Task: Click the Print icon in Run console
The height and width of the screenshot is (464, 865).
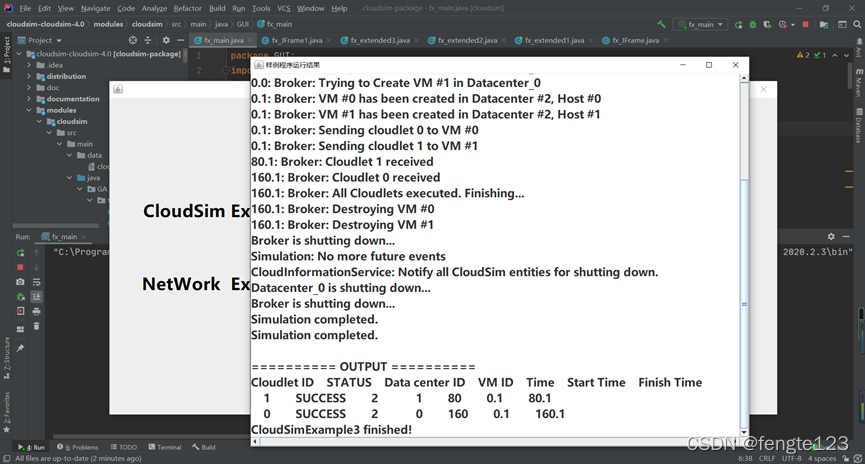Action: click(x=36, y=311)
